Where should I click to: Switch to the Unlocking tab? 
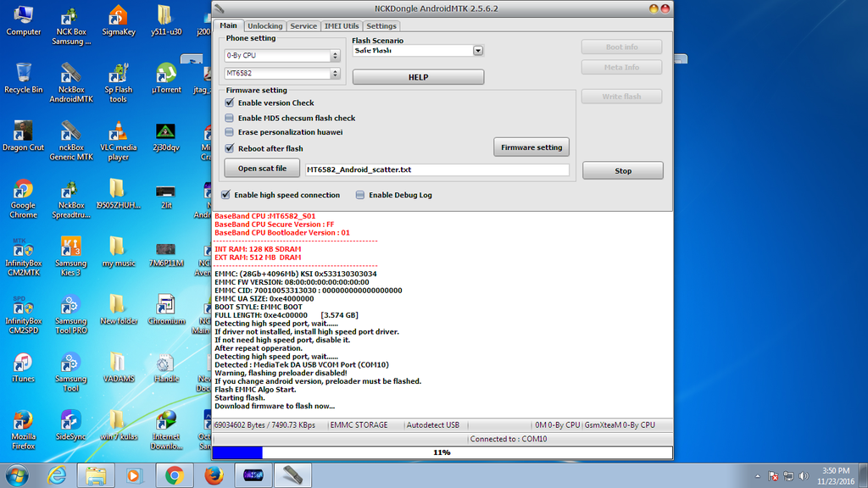point(265,26)
